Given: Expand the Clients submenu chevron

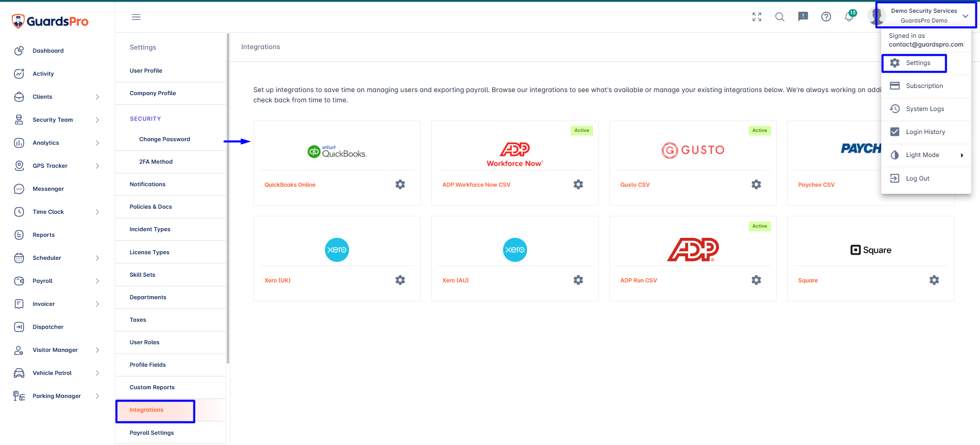Looking at the screenshot, I should 97,97.
